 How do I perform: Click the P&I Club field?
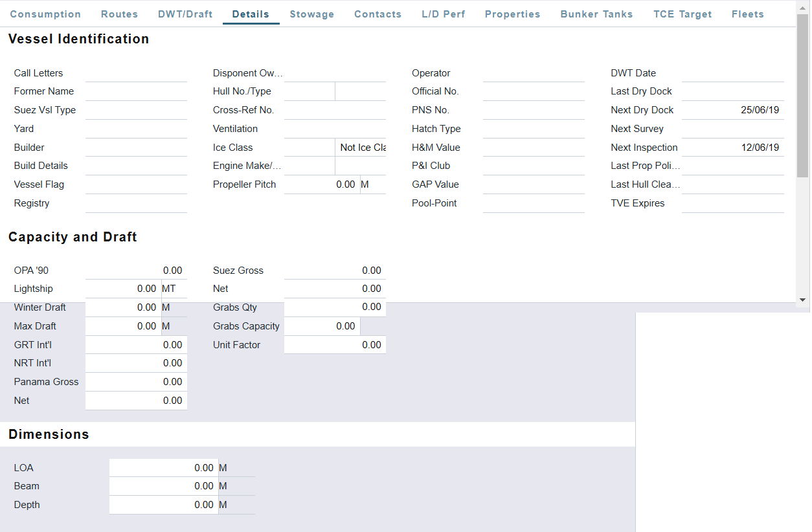pos(533,165)
